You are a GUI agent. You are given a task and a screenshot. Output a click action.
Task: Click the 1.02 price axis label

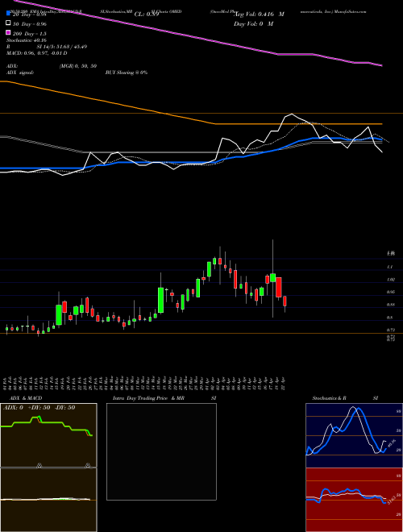pyautogui.click(x=390, y=280)
